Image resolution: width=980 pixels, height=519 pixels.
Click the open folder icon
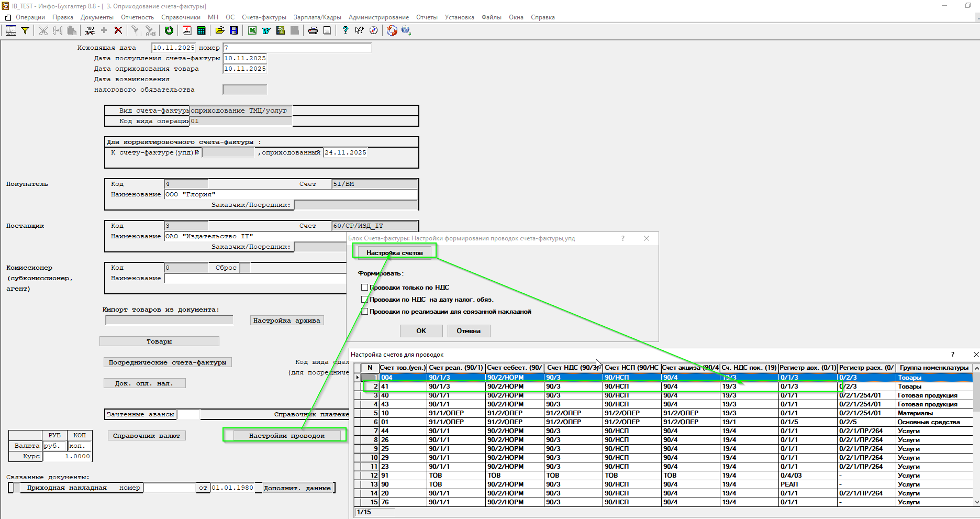(x=220, y=30)
